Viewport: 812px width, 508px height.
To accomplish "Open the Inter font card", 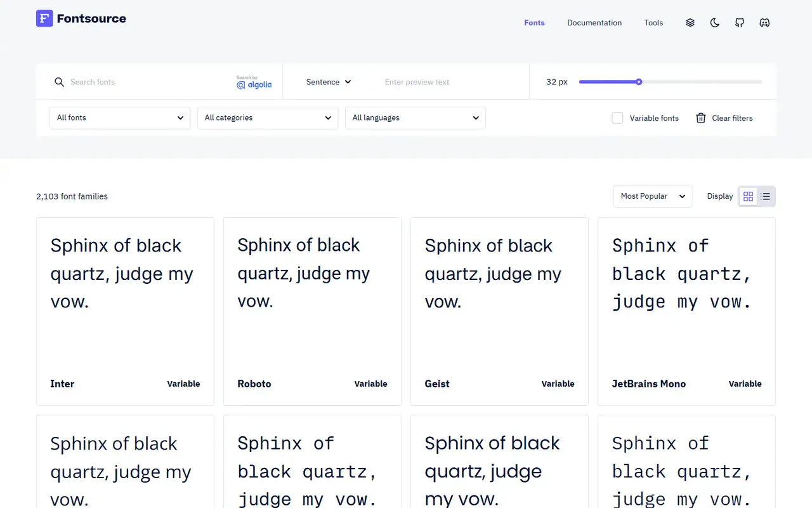I will pos(125,311).
